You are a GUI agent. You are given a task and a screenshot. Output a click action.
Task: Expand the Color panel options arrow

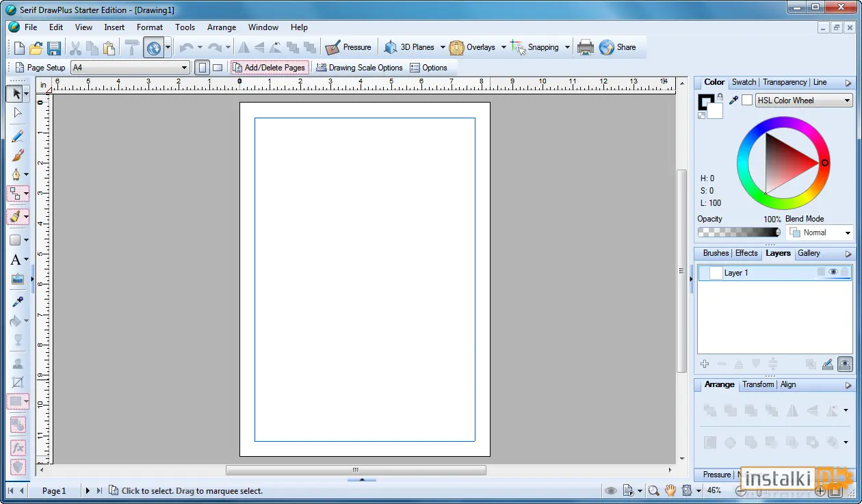848,83
